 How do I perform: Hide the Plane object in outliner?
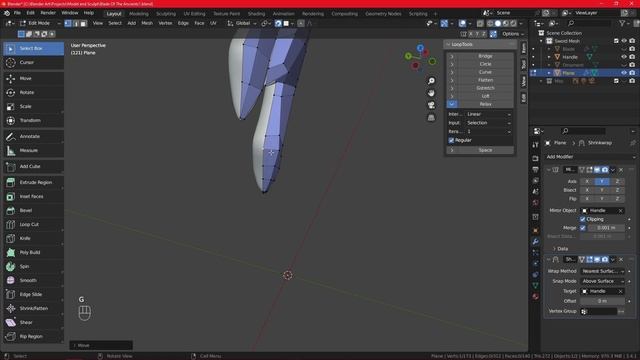click(624, 73)
